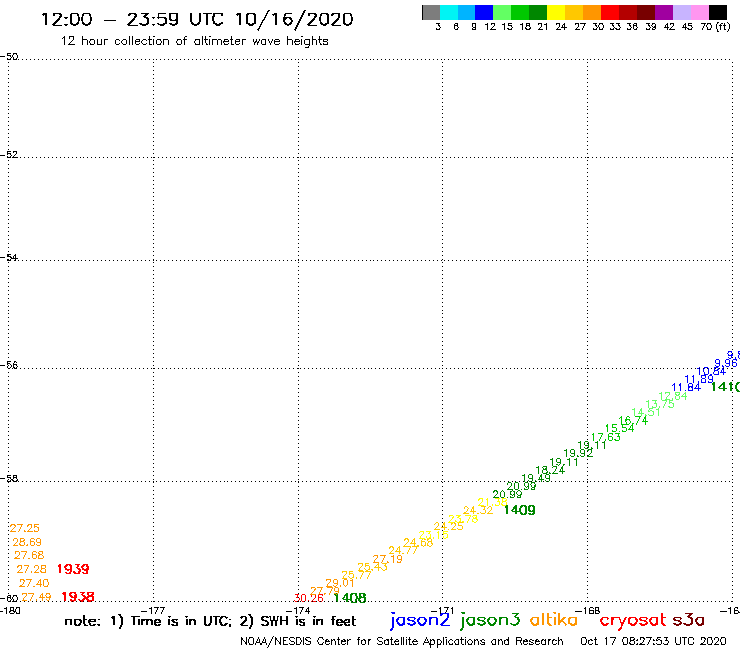Click light green value 12.84
Screen dimensions: 740x650
(673, 396)
